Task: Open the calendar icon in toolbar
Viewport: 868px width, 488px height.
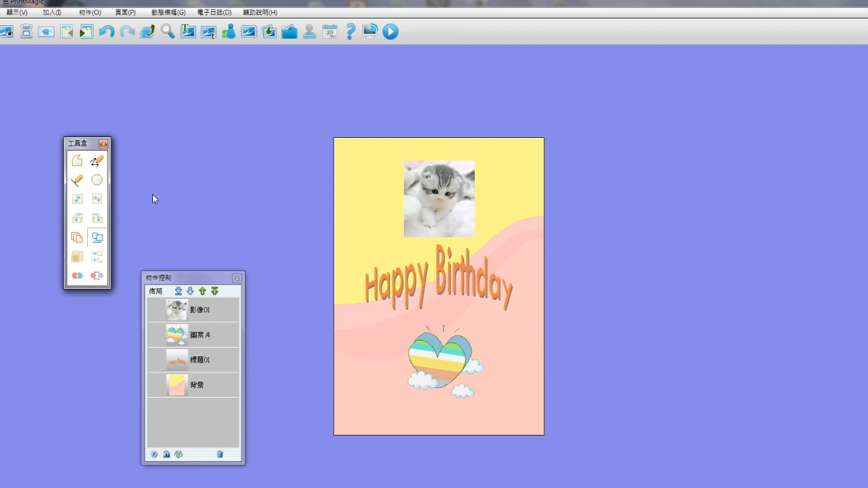Action: click(329, 32)
